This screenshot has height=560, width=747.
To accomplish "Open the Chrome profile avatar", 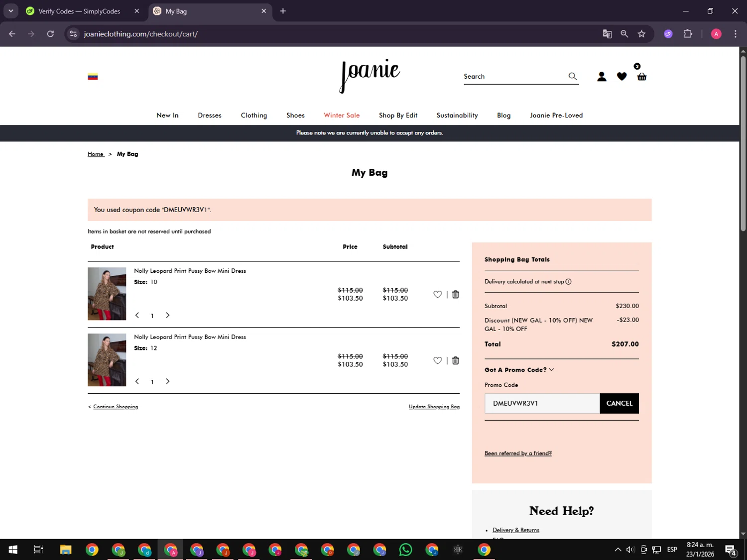I will click(716, 34).
